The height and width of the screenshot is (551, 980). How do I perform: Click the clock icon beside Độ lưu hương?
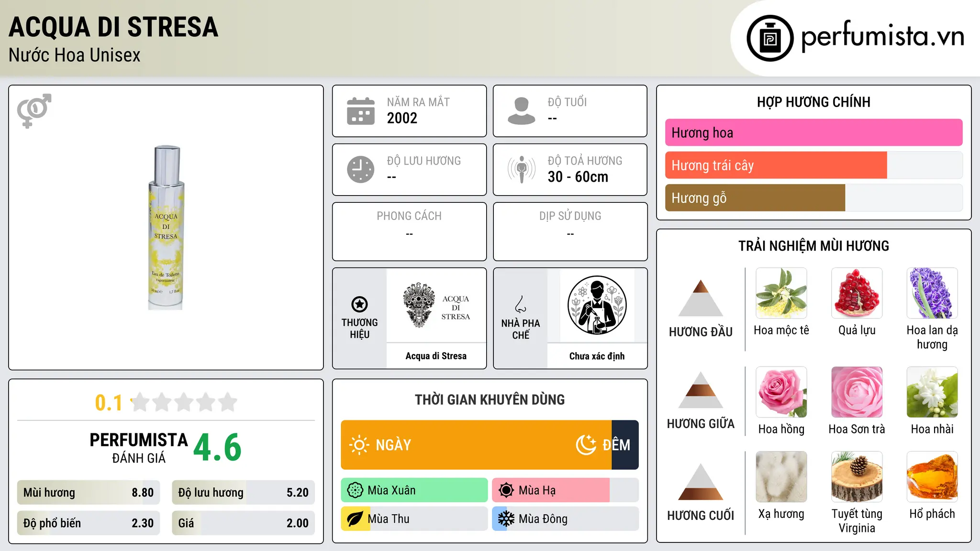click(361, 169)
